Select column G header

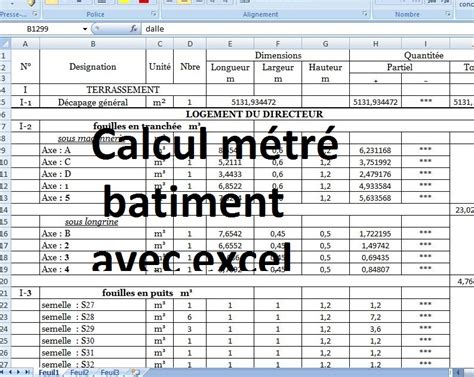click(325, 44)
